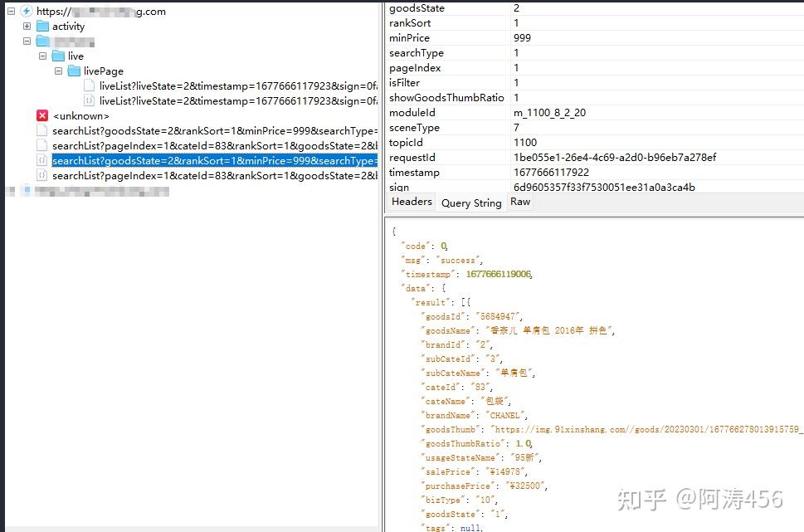Viewport: 804px width, 532px height.
Task: Click the folder icon of the livePage node
Action: (x=73, y=71)
